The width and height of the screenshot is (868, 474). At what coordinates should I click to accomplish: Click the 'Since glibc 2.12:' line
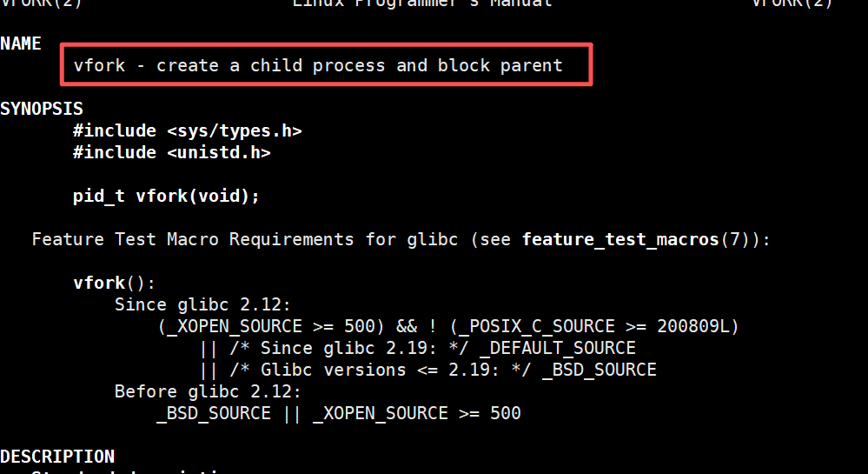point(202,305)
